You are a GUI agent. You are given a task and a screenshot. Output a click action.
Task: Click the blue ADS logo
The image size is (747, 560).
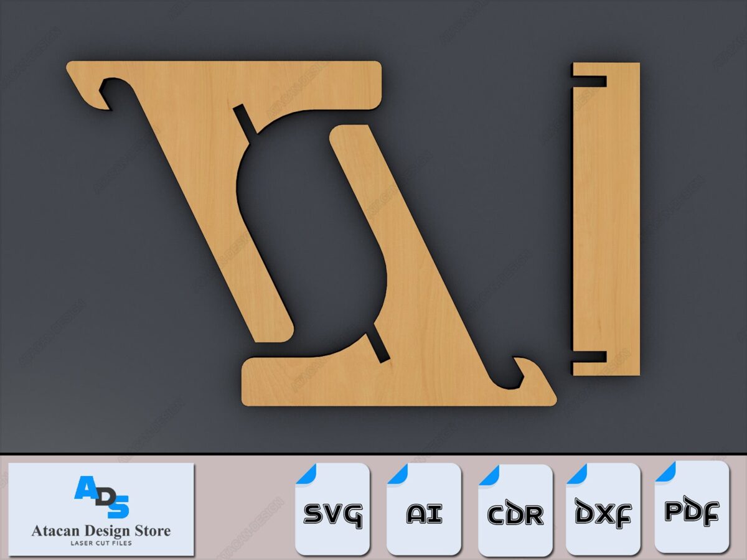(x=101, y=497)
